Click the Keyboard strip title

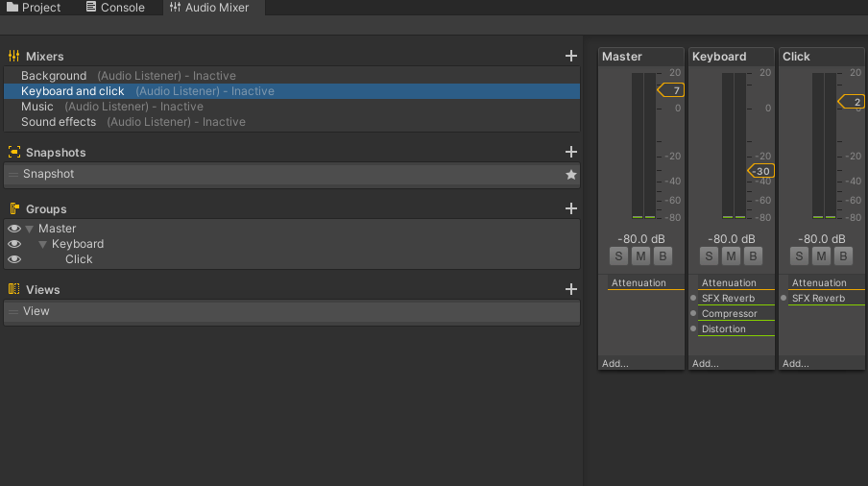[719, 57]
